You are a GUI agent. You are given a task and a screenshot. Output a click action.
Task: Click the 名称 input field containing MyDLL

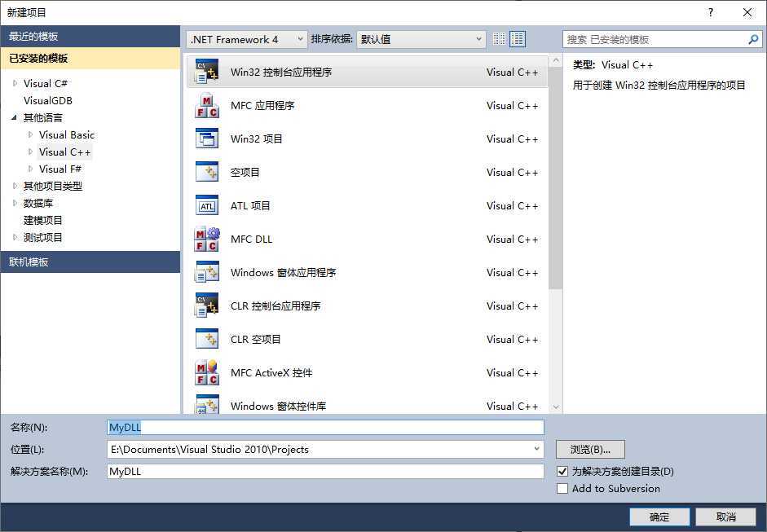pos(325,428)
